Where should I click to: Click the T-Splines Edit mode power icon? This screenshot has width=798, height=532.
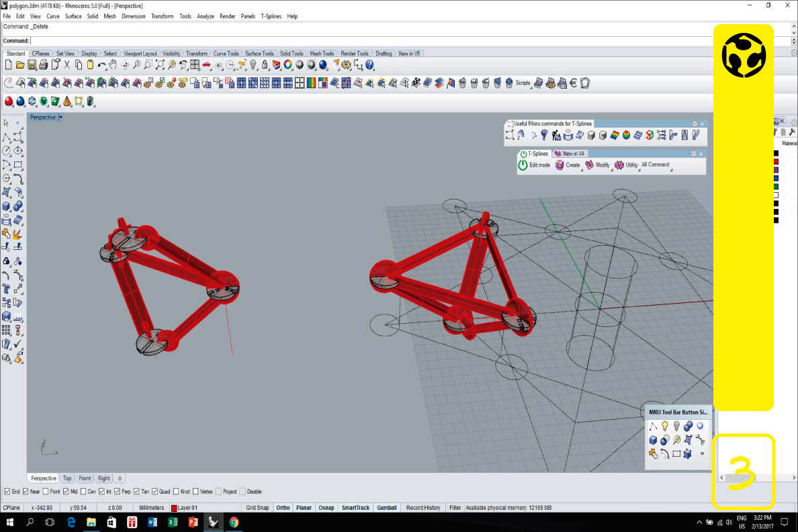(x=523, y=165)
